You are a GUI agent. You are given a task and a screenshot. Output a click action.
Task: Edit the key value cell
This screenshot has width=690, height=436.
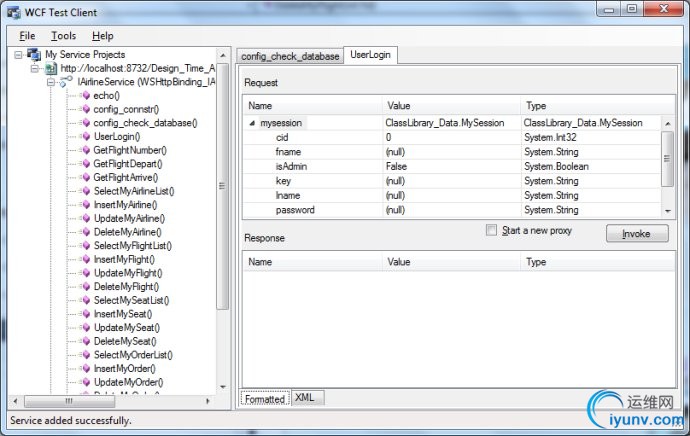point(451,181)
